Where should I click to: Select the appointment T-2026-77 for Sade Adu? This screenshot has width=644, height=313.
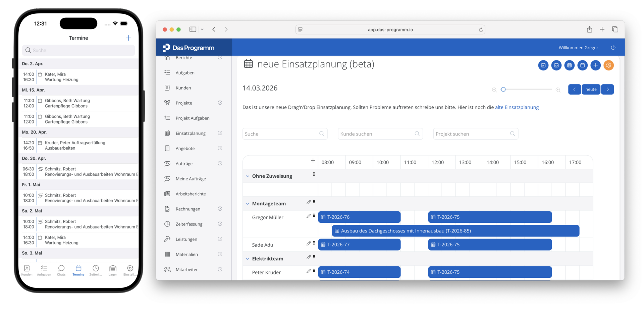pyautogui.click(x=359, y=245)
